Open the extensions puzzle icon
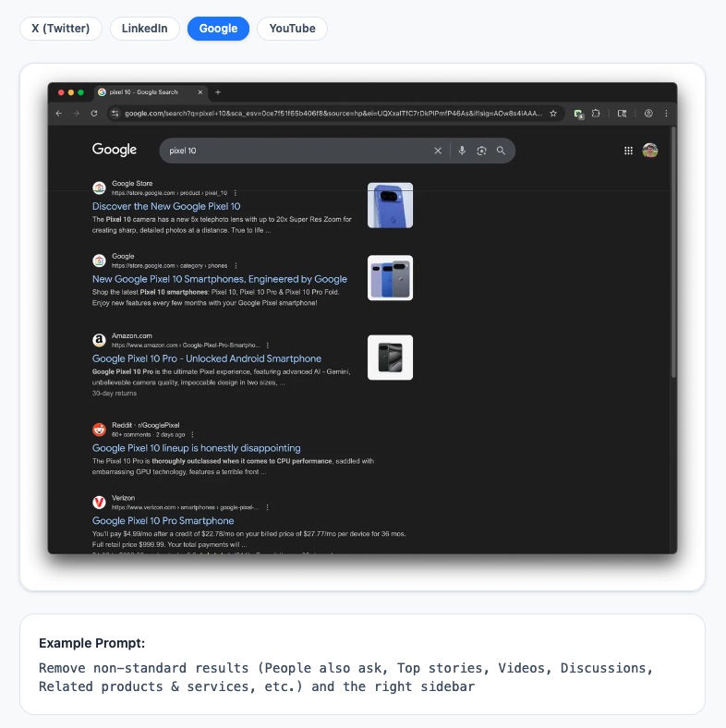Viewport: 726px width, 728px height. pos(596,114)
